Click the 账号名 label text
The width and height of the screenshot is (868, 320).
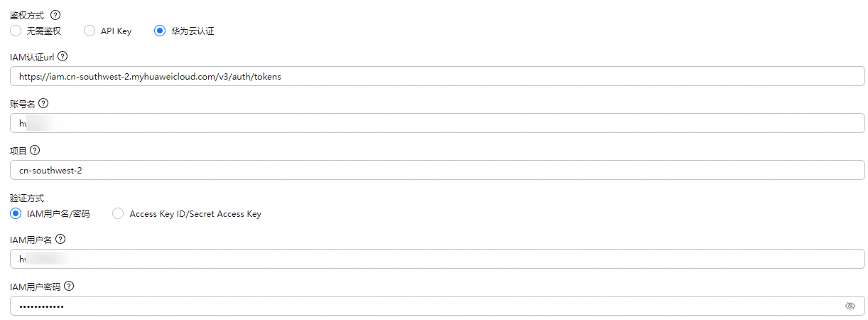23,104
